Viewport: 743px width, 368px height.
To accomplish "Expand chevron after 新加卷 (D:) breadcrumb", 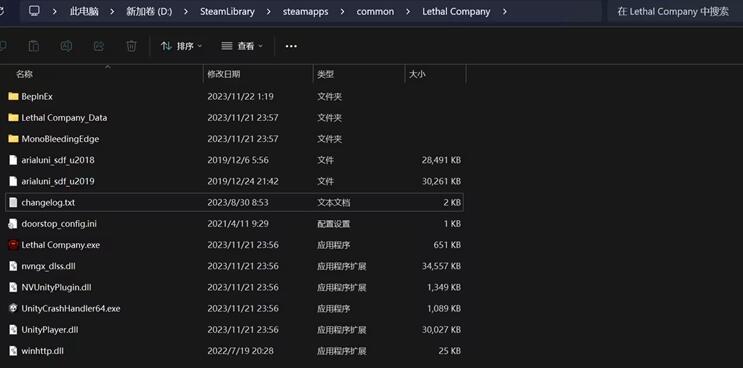I will (186, 11).
